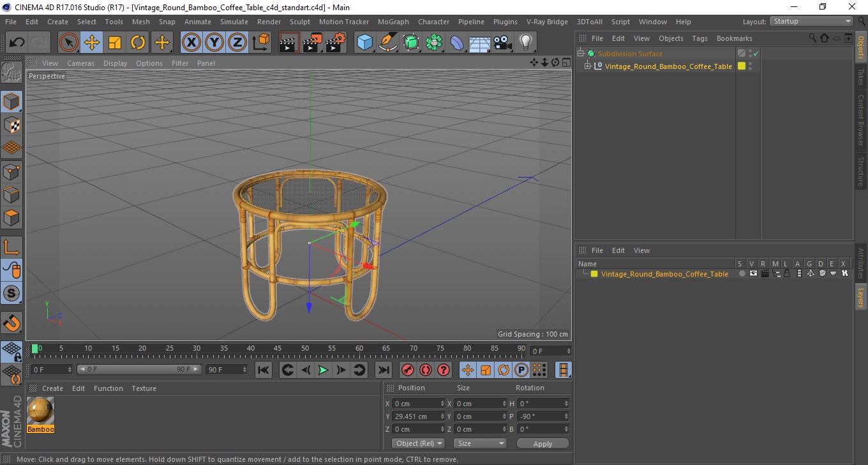Image resolution: width=868 pixels, height=465 pixels.
Task: Switch to Content Browser side tab
Action: [x=861, y=120]
